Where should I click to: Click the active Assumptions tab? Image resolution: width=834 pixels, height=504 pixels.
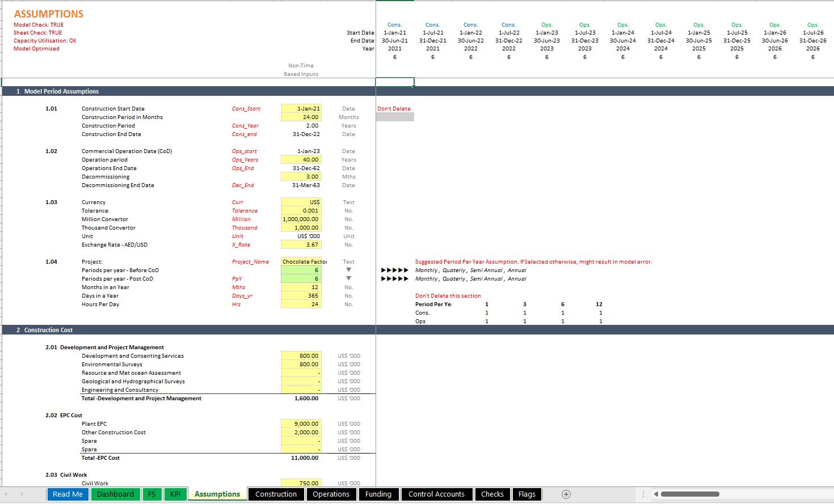coord(217,494)
